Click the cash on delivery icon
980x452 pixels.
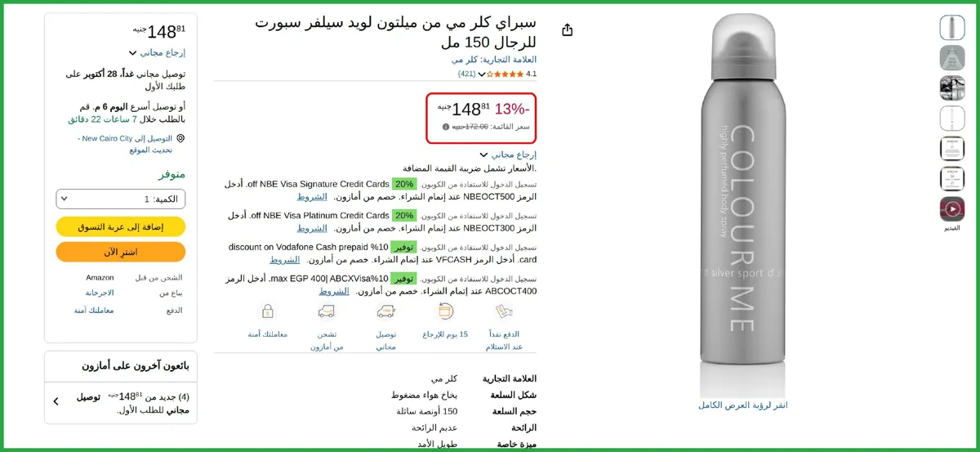point(504,311)
